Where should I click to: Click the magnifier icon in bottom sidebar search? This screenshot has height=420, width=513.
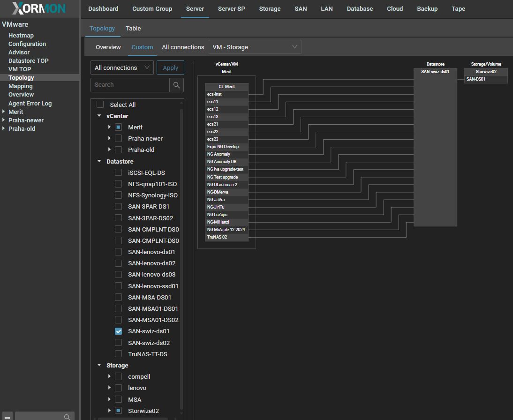click(x=68, y=417)
